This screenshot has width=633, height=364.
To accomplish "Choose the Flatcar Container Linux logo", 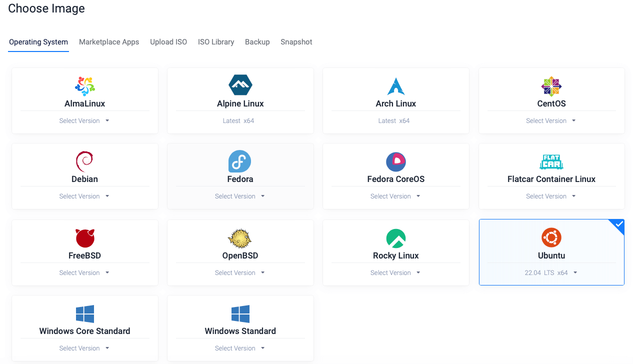I will click(551, 162).
